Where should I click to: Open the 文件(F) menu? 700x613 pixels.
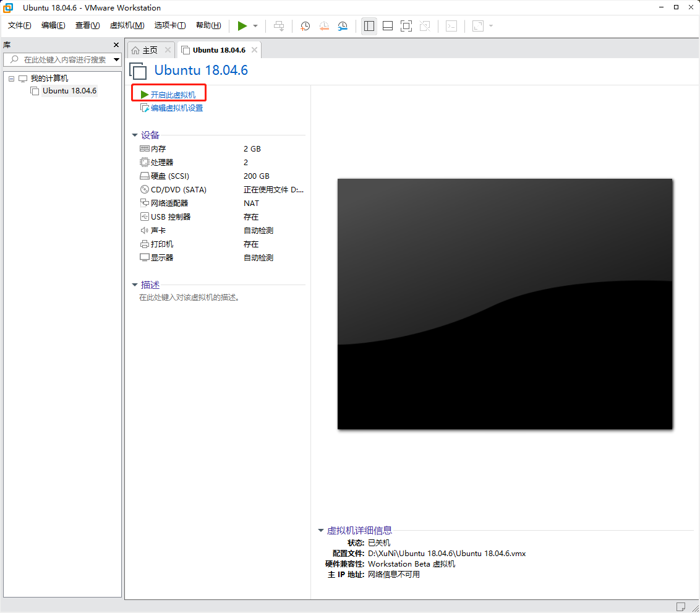coord(20,25)
